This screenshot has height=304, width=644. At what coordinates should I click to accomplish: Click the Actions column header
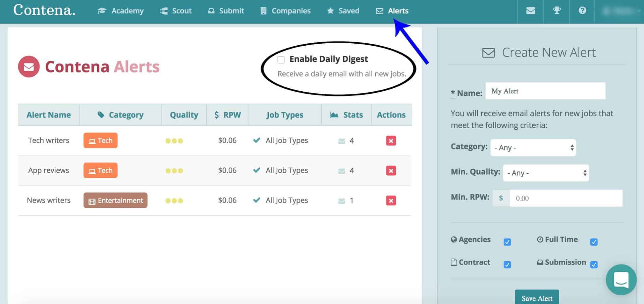point(391,115)
